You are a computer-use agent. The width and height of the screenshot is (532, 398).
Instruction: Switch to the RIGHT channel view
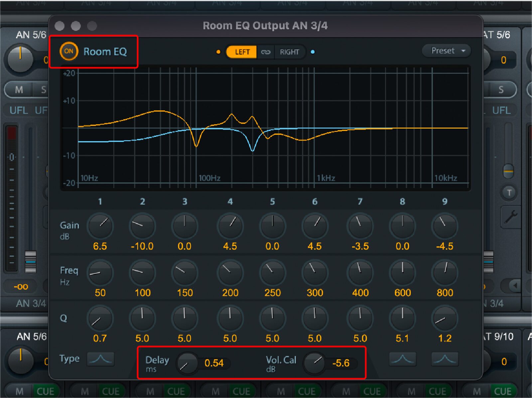click(289, 52)
